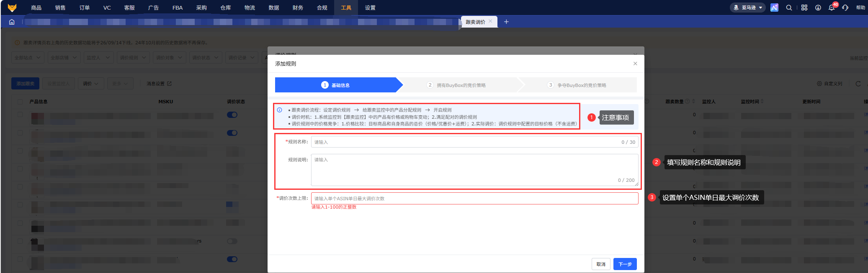This screenshot has width=868, height=273.
Task: Open the 亚马逊 platform dropdown
Action: [748, 8]
